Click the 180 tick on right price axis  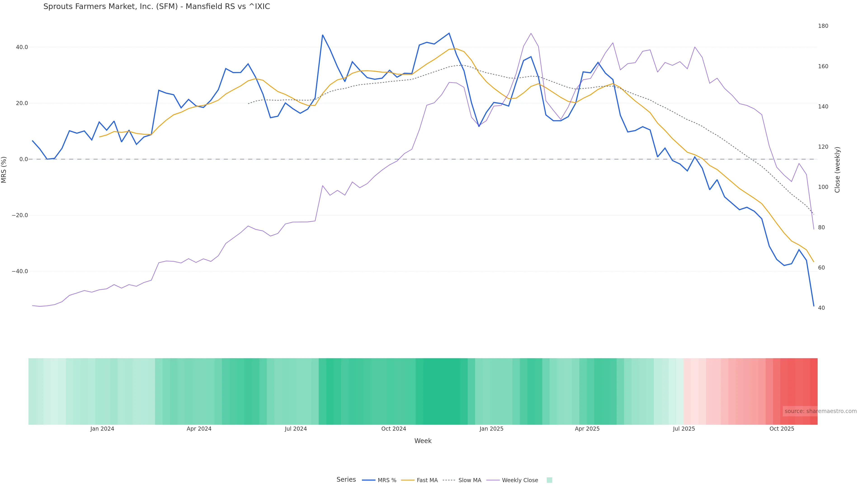pos(823,26)
